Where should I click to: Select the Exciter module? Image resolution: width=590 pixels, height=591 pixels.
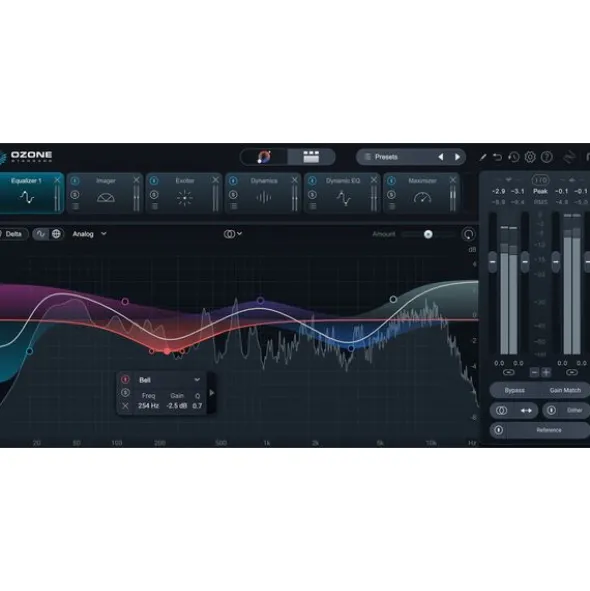185,193
